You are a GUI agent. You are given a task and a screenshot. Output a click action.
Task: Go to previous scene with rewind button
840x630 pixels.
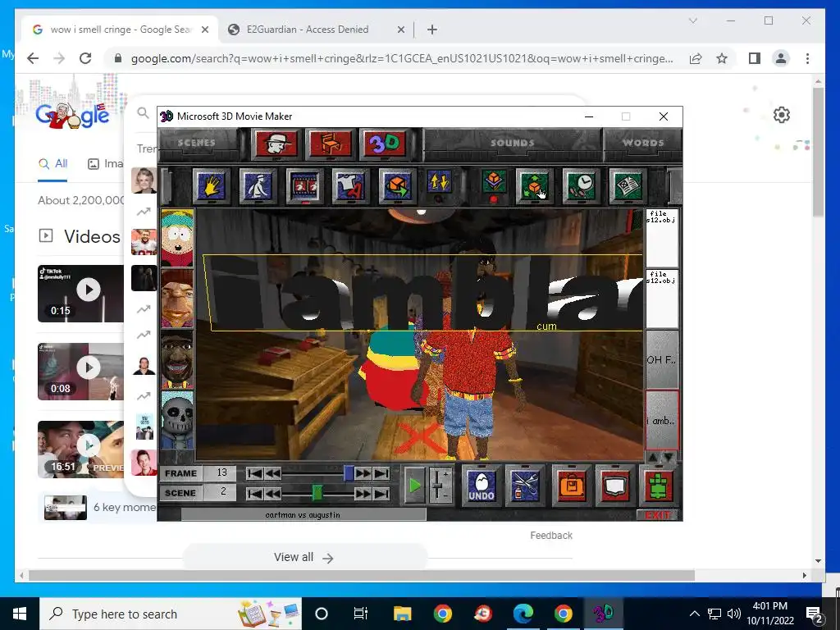click(x=272, y=493)
